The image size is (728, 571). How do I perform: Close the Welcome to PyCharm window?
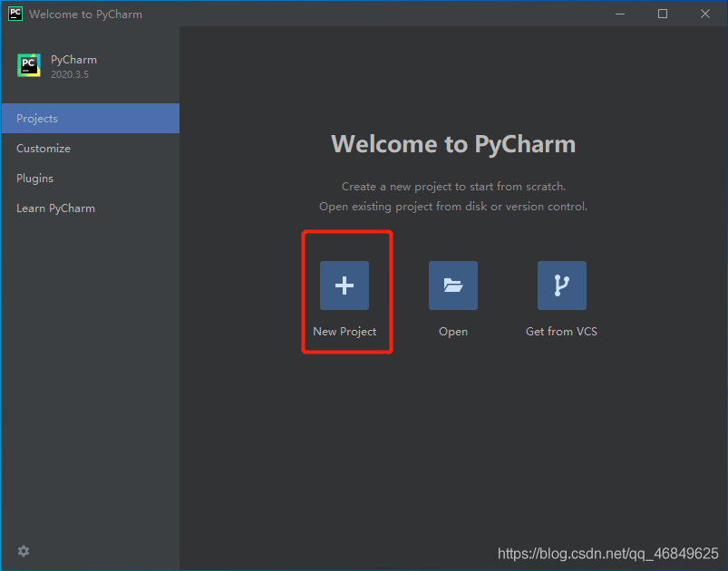[705, 14]
